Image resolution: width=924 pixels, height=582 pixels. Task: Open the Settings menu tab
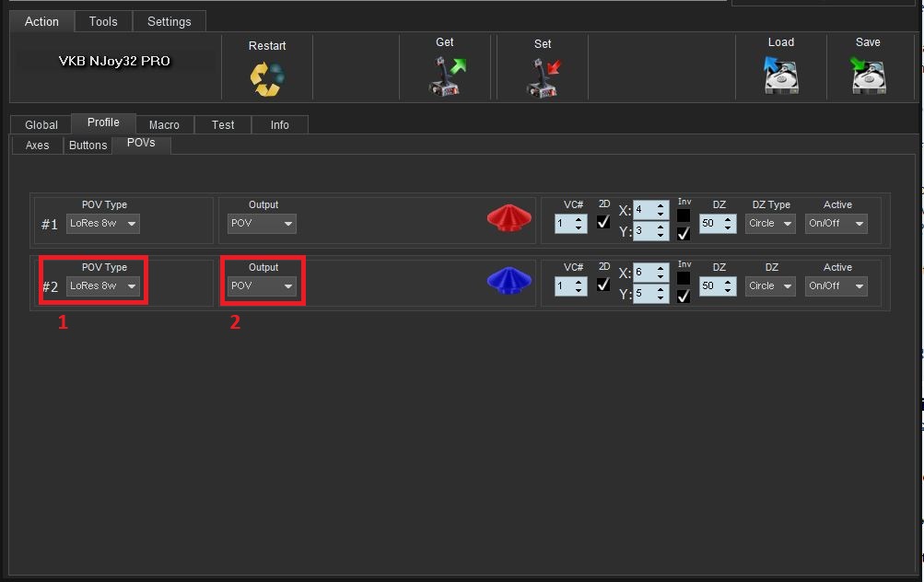point(170,22)
